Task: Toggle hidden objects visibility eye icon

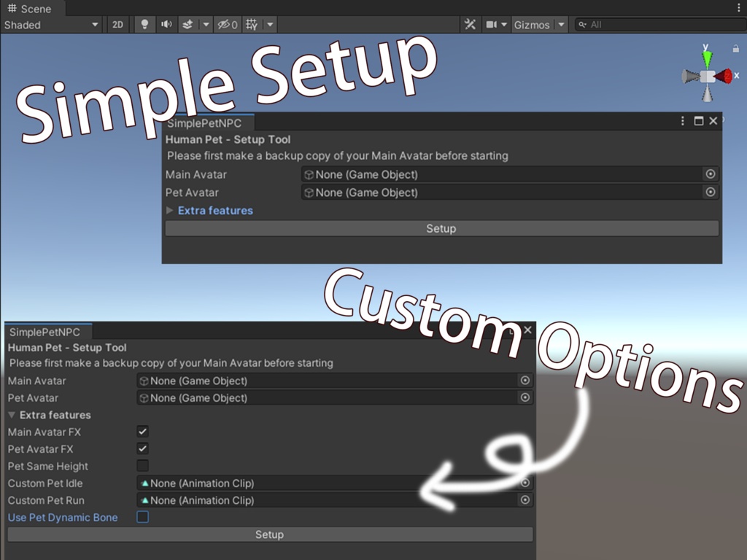Action: (228, 25)
